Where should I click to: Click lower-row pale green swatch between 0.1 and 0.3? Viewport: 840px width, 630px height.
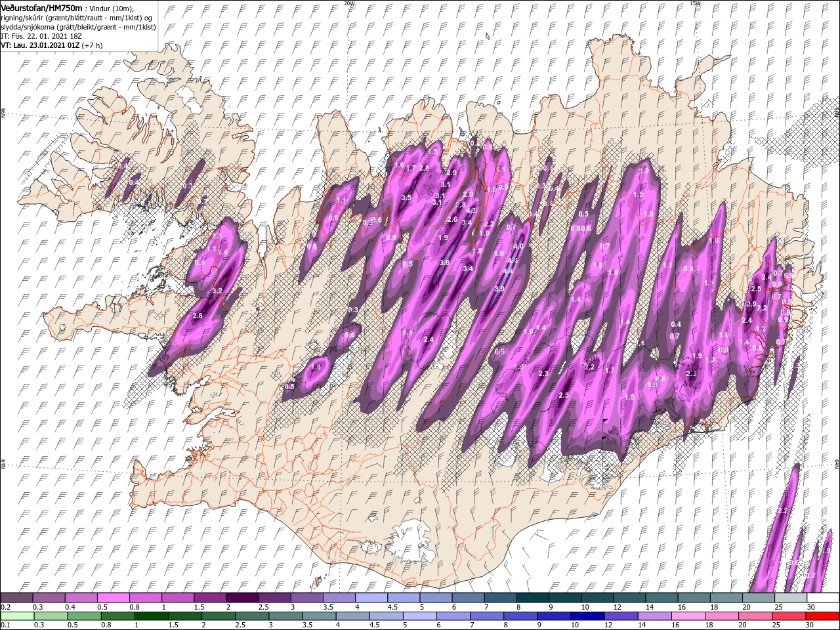tap(17, 616)
